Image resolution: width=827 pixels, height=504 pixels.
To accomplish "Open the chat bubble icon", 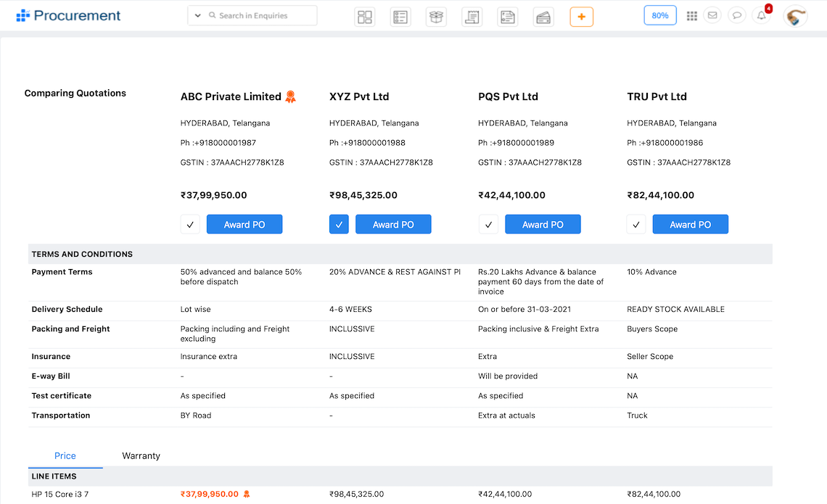I will tap(737, 15).
